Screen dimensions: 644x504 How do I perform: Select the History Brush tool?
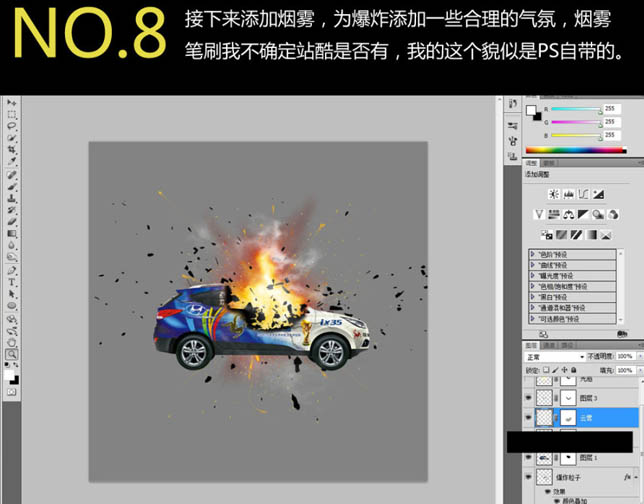click(12, 211)
